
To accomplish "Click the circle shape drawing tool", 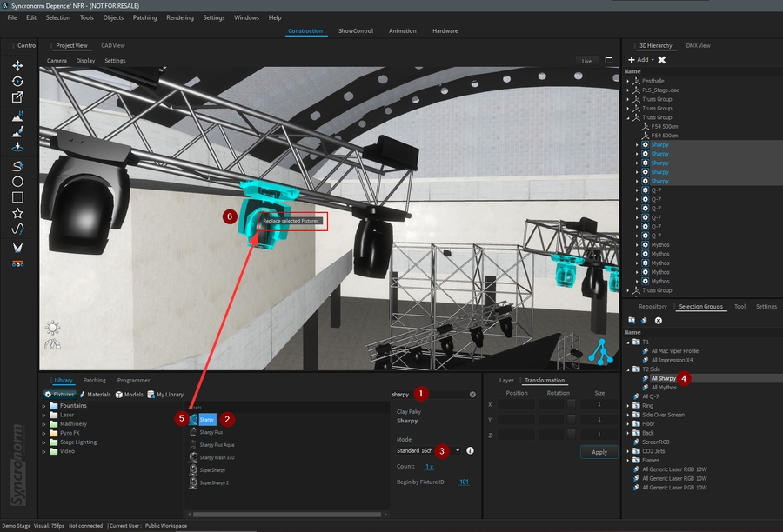I will coord(17,182).
